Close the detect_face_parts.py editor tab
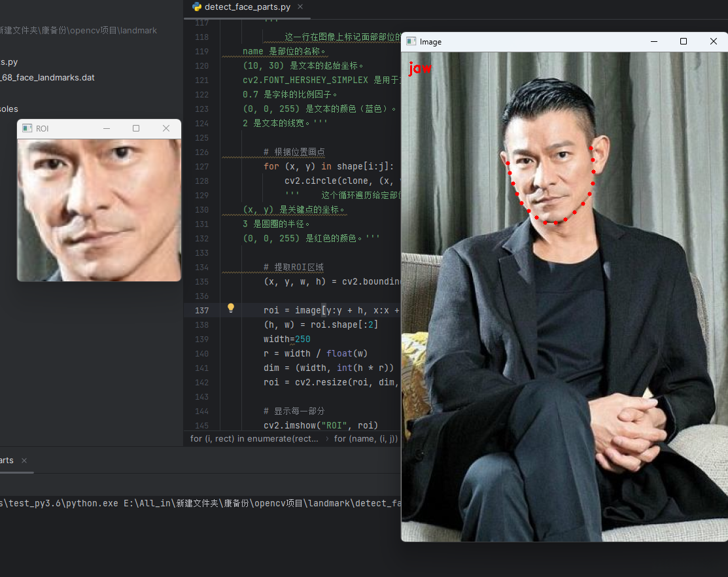 pos(300,7)
